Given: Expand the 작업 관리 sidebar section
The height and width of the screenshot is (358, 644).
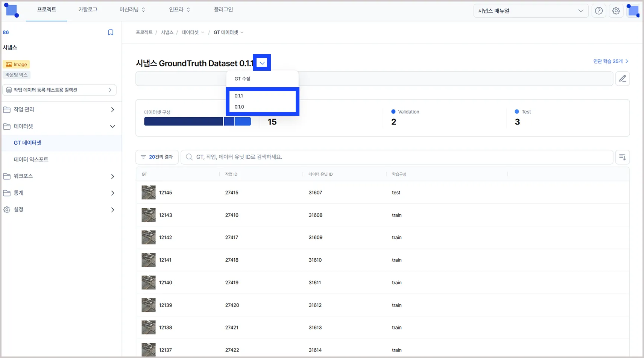Looking at the screenshot, I should tap(112, 109).
